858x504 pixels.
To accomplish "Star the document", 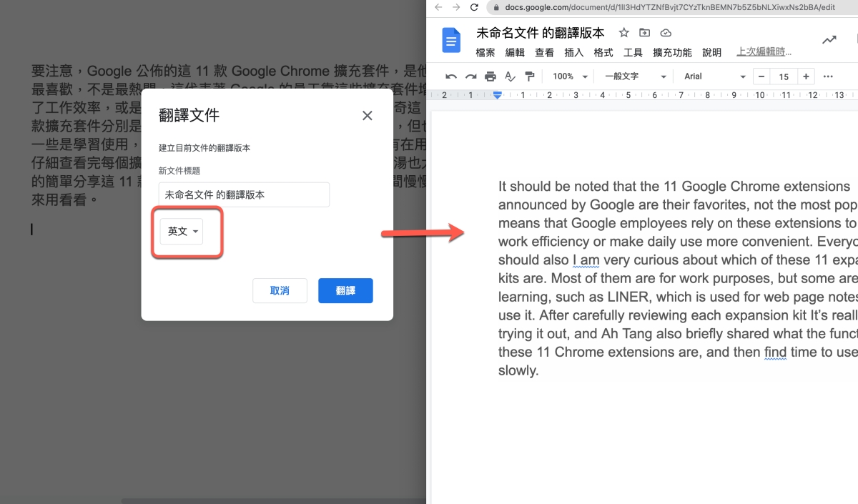I will pyautogui.click(x=624, y=33).
